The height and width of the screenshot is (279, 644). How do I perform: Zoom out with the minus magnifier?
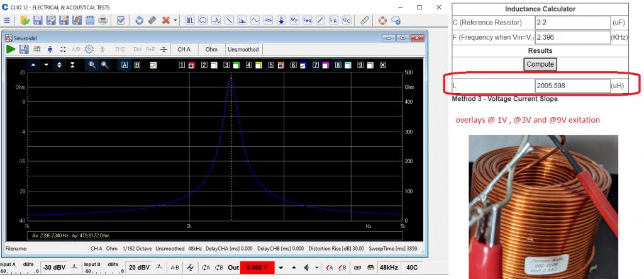click(105, 65)
